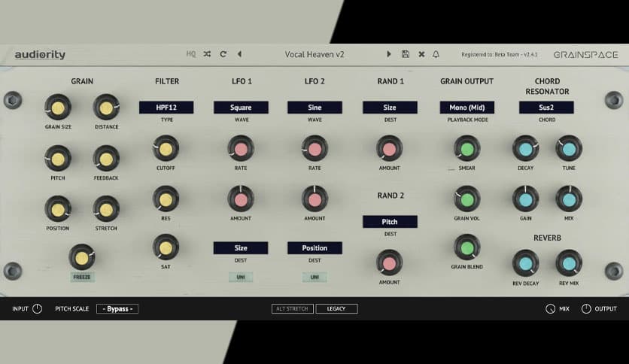
Task: Open RAND 1 destination Size dropdown
Action: click(x=390, y=108)
